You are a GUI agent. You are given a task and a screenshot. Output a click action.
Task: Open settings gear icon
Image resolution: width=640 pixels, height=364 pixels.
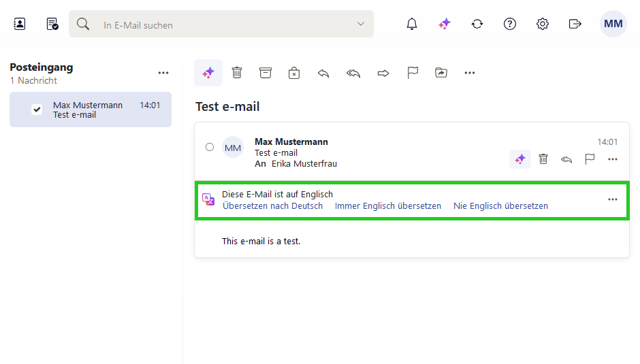tap(543, 24)
